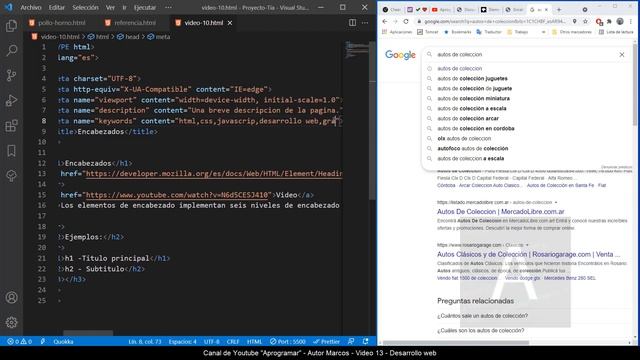Change the UTF-8 encoding in status bar
This screenshot has height=360, width=640.
[x=211, y=342]
